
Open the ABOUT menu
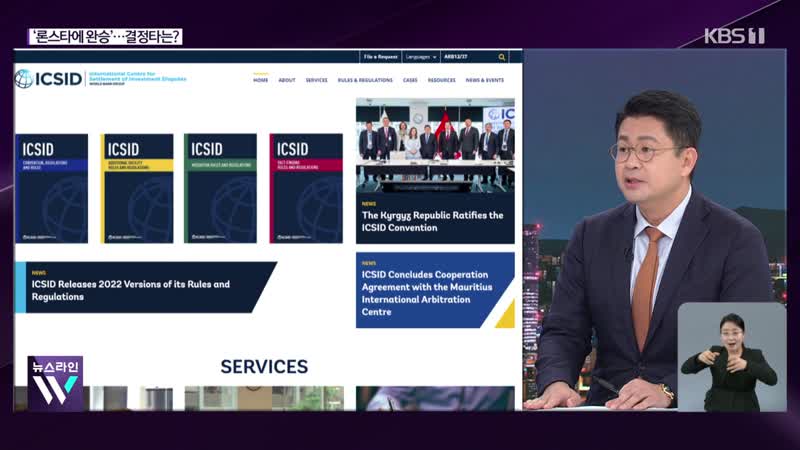click(x=287, y=80)
